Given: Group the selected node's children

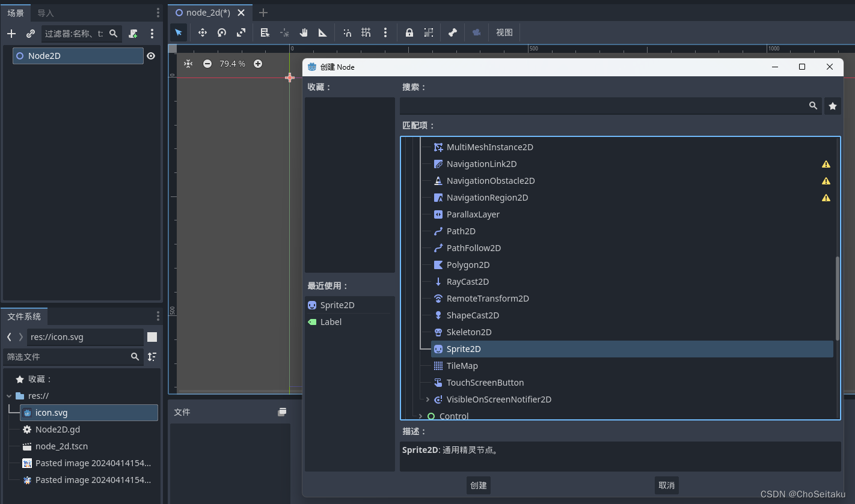Looking at the screenshot, I should [x=429, y=32].
